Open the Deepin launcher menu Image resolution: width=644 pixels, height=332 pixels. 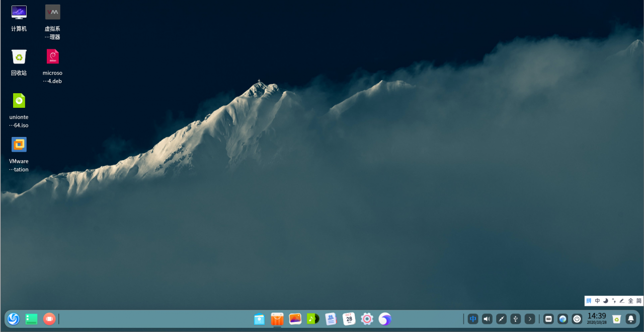(14, 319)
